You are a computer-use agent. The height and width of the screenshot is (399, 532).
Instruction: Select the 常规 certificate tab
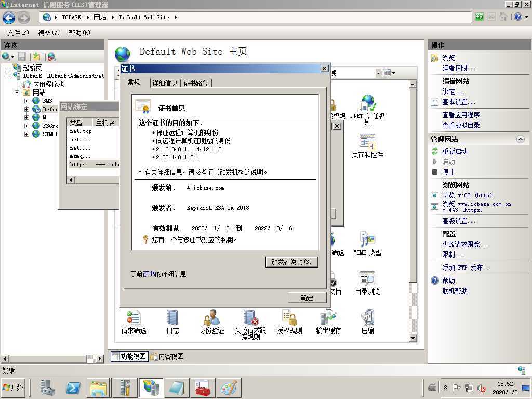tap(134, 83)
